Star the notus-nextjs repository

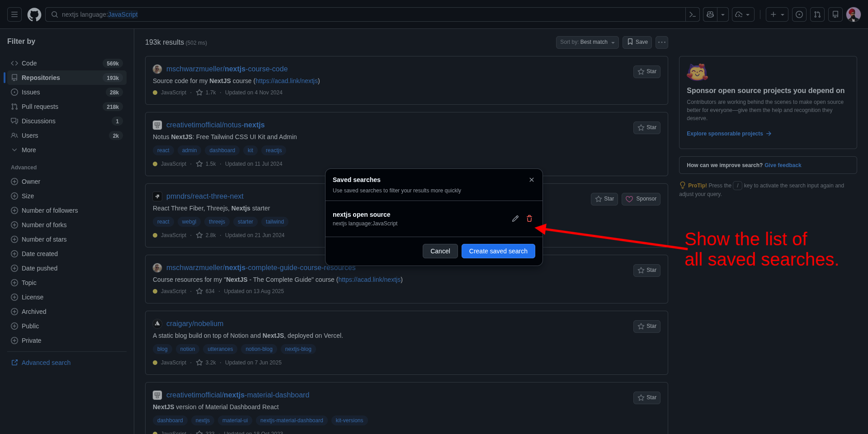pyautogui.click(x=647, y=128)
